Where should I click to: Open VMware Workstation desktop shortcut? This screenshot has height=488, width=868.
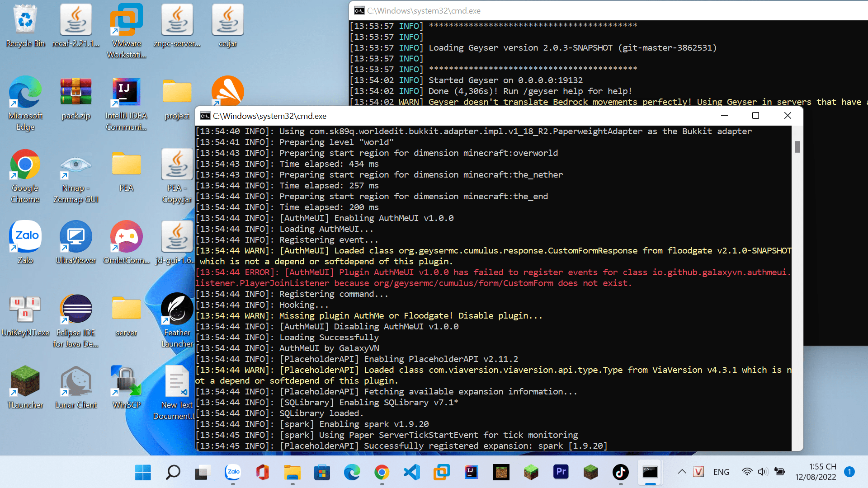coord(126,20)
